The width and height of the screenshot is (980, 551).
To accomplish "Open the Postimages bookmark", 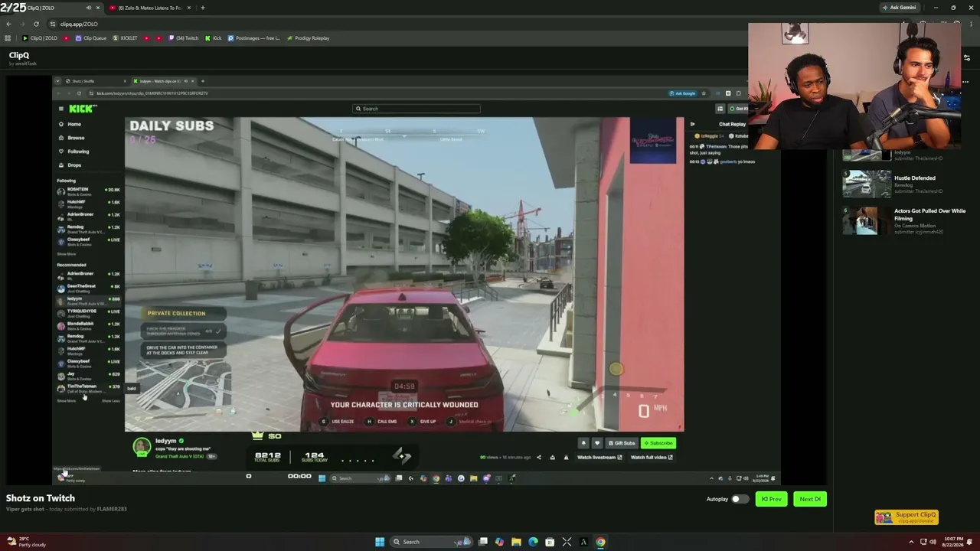I will pyautogui.click(x=254, y=38).
